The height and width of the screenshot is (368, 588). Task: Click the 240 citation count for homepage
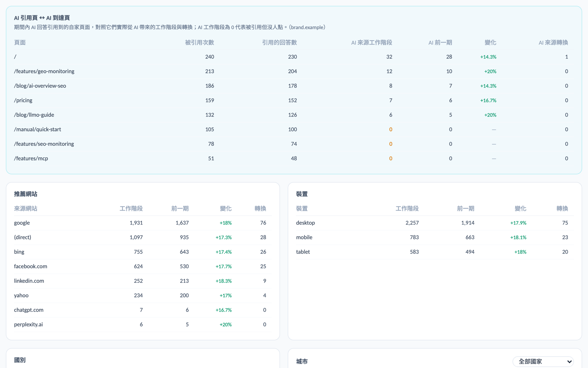coord(209,57)
